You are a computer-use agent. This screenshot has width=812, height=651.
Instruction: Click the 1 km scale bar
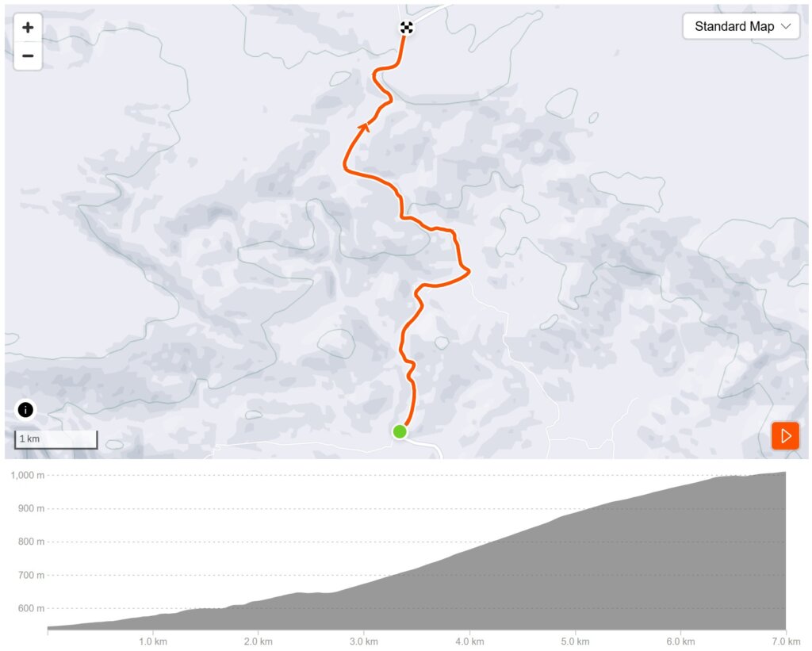pyautogui.click(x=56, y=439)
